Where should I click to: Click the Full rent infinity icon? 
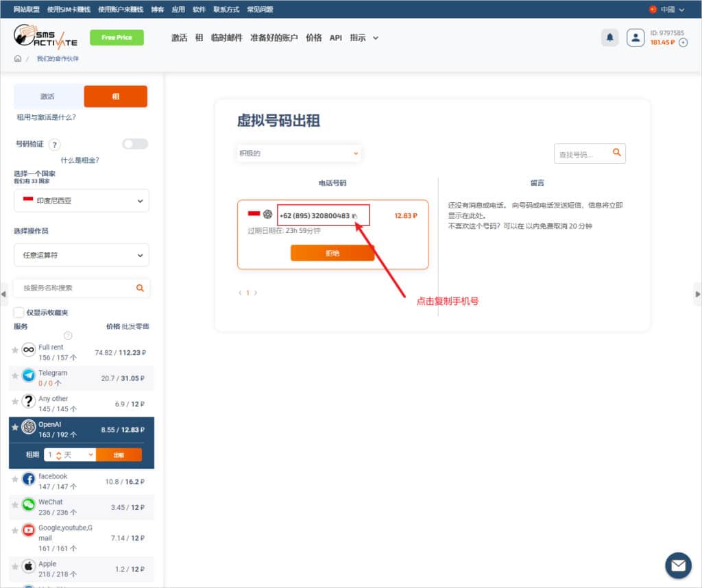(29, 350)
